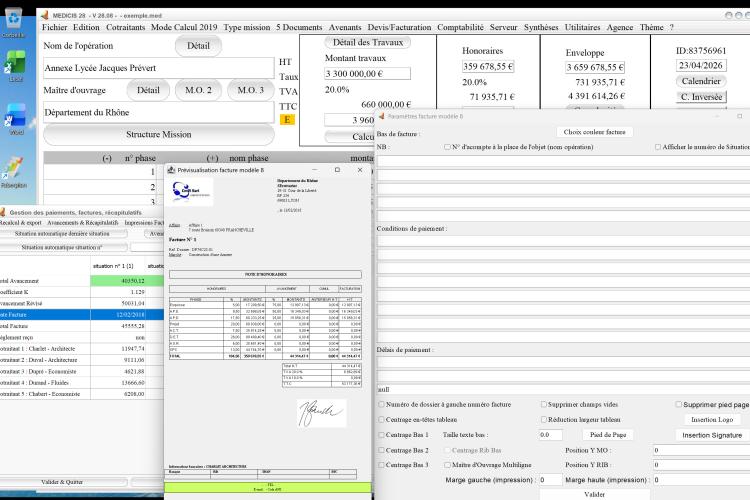The width and height of the screenshot is (750, 500).
Task: Toggle Centrage en-têtes tableau checkbox
Action: pos(381,420)
